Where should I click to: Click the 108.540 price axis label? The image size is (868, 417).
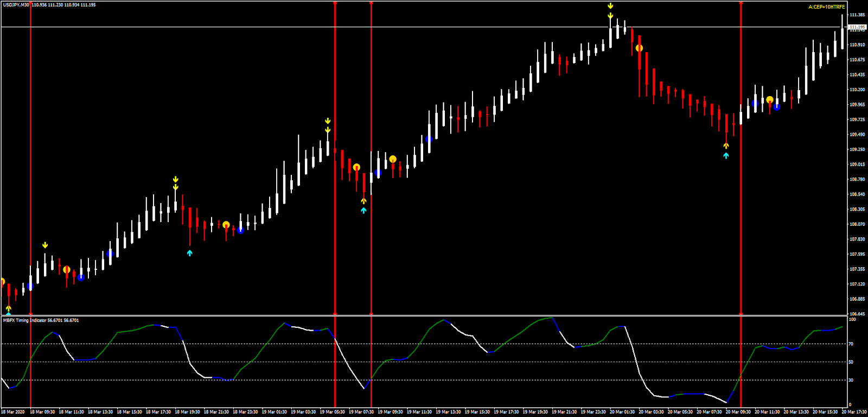point(857,194)
